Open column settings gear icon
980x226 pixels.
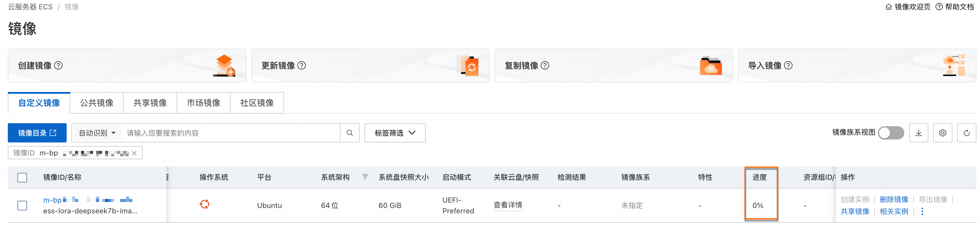click(x=942, y=133)
